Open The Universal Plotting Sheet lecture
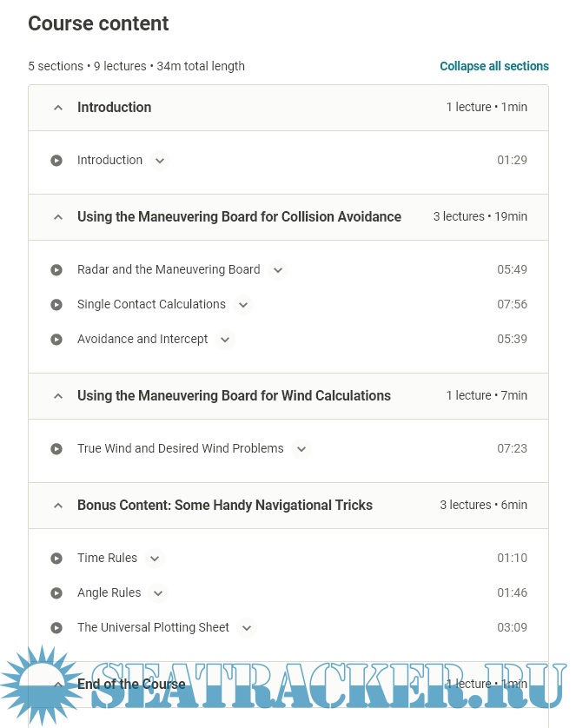 tap(153, 627)
